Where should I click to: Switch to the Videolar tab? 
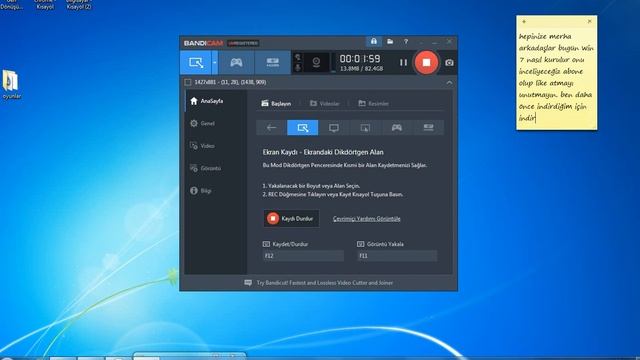tap(324, 103)
